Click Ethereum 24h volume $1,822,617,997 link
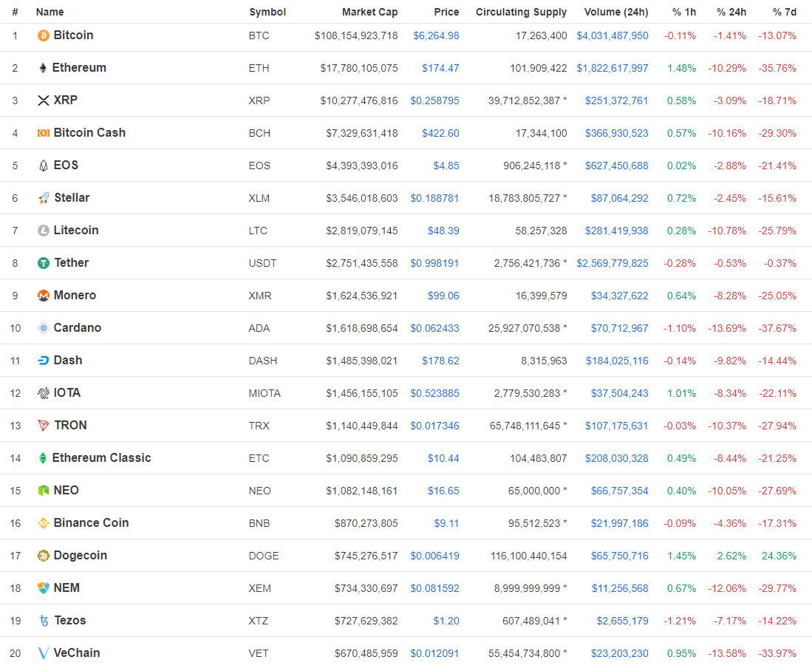812x668 pixels. pos(612,68)
